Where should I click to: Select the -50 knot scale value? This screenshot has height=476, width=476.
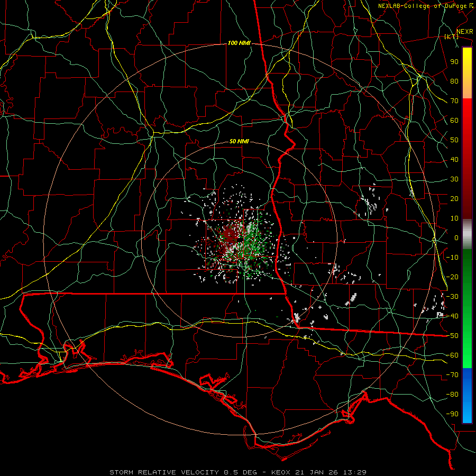(452, 336)
